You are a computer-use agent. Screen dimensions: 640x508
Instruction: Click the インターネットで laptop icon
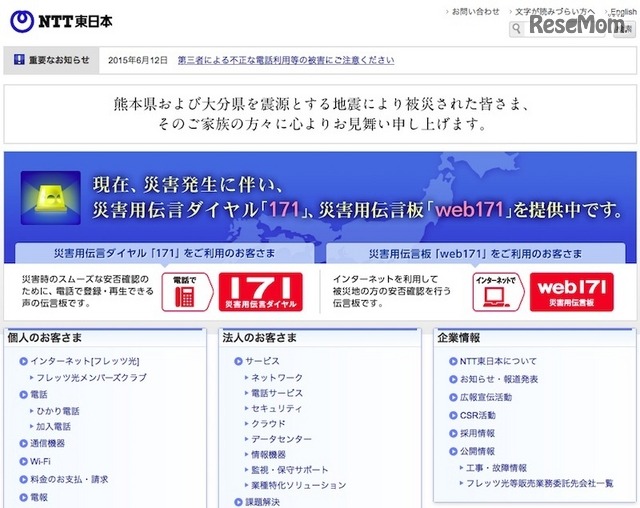[x=498, y=292]
